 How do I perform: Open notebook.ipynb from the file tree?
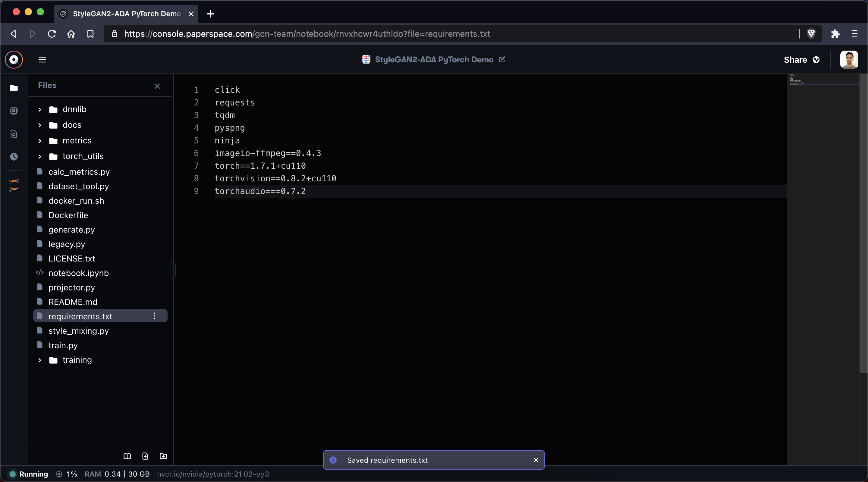point(78,273)
